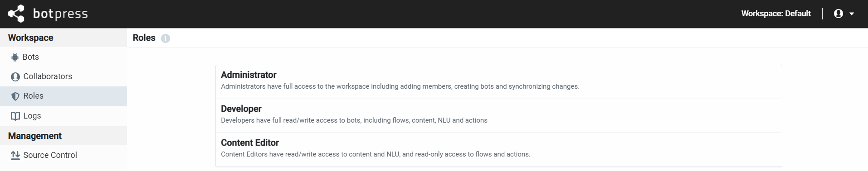The image size is (868, 171).
Task: Select the Developer role entry
Action: [x=498, y=116]
